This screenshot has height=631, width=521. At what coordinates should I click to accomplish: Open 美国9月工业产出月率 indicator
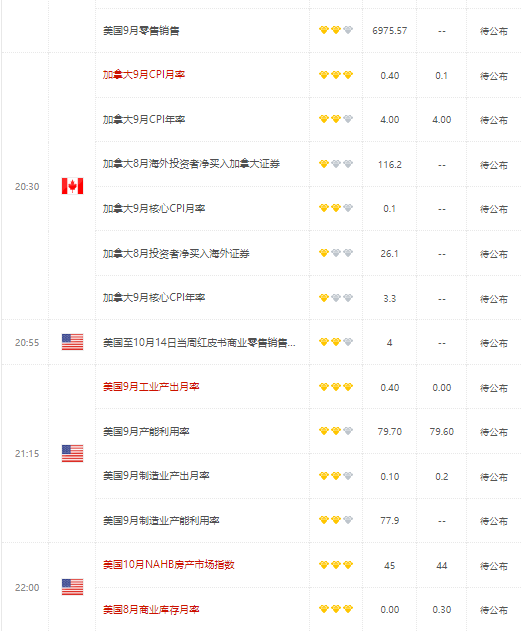click(x=151, y=387)
